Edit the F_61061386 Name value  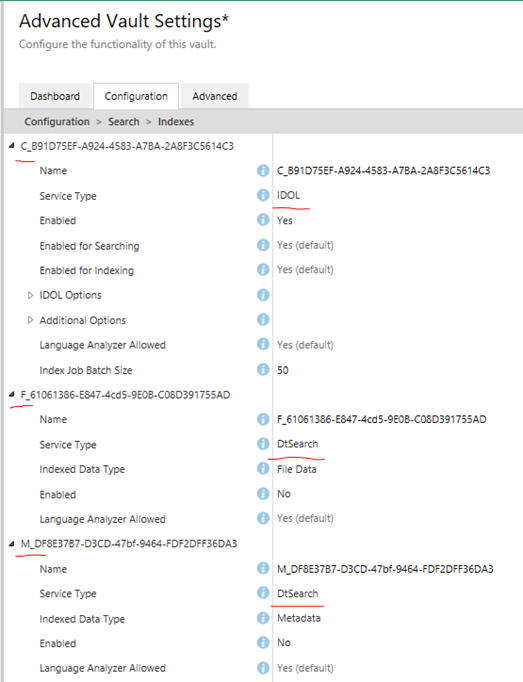[382, 419]
